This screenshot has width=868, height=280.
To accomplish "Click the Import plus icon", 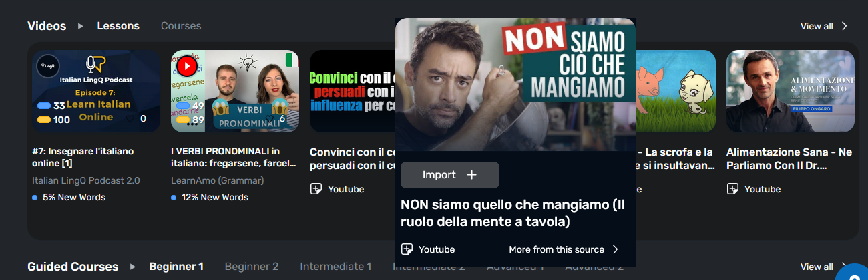I will [x=472, y=175].
